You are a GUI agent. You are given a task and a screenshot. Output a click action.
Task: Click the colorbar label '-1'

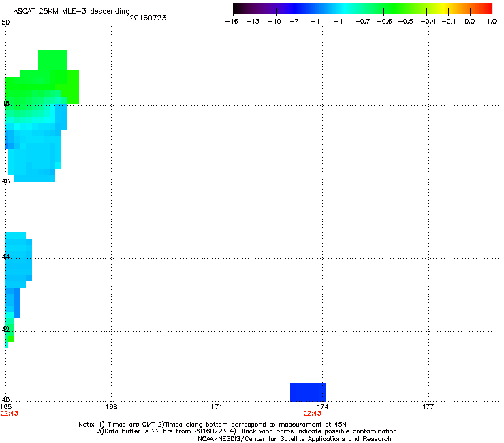tap(338, 22)
